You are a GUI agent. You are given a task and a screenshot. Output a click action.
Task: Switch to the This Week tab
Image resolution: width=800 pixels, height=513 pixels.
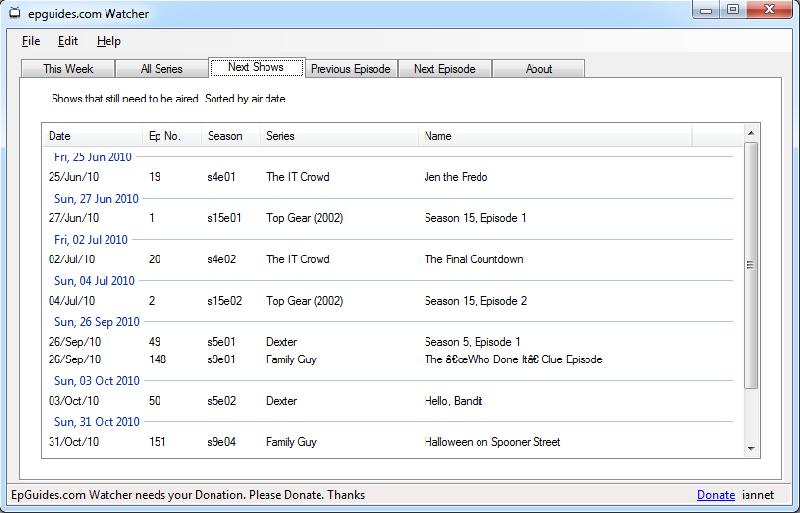point(68,69)
